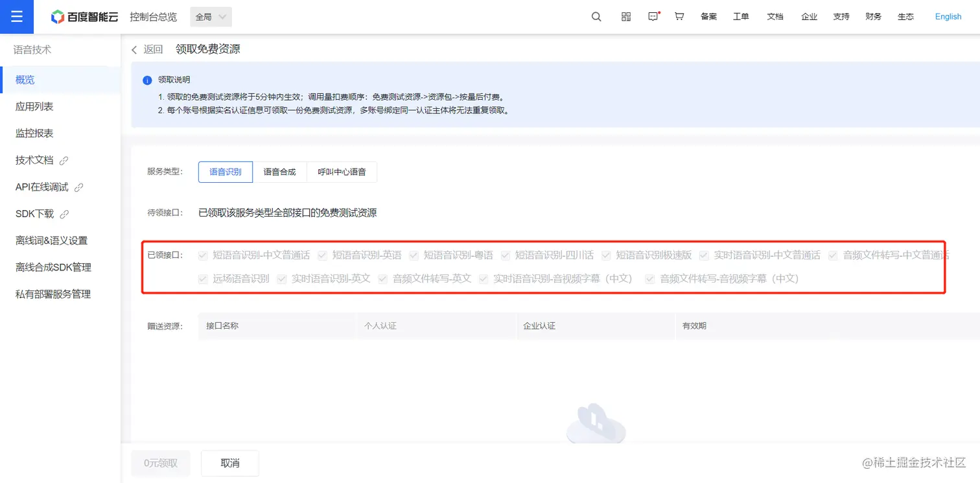The width and height of the screenshot is (980, 483).
Task: Toggle the 音频文件转写-音视频字幕（中文） checkbox
Action: [650, 279]
